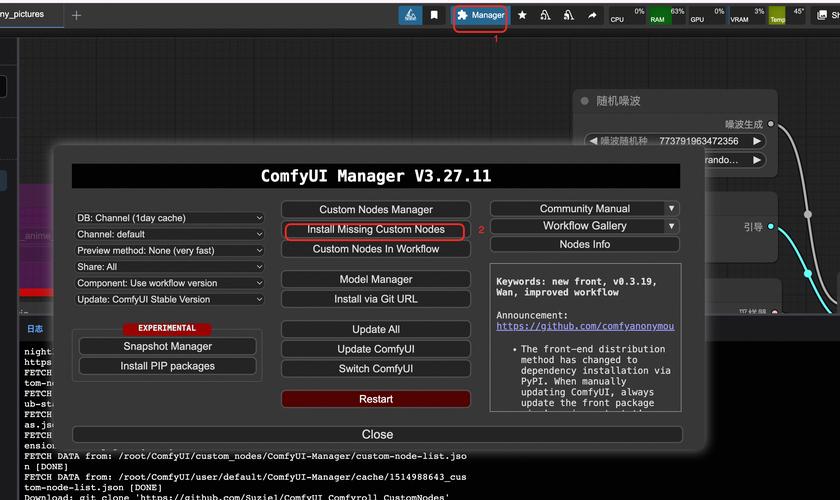Click the share arrow icon in toolbar
Viewport: 840px width, 500px height.
(x=592, y=16)
